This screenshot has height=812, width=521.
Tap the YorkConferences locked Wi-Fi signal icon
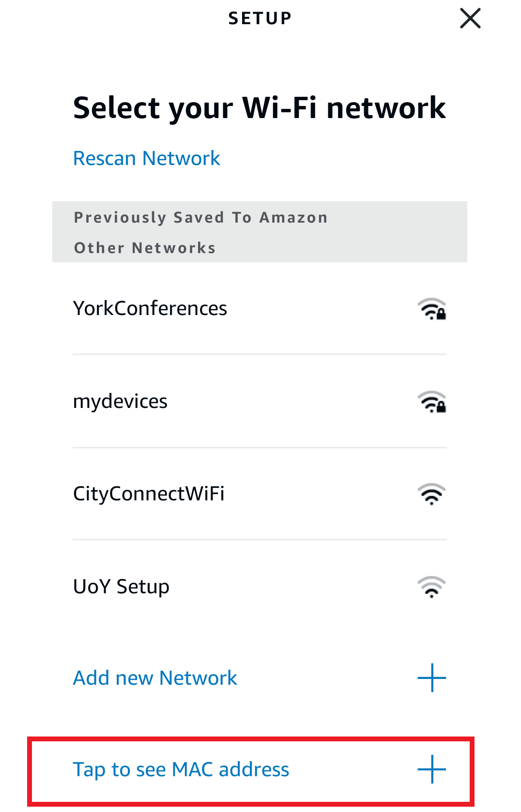[x=431, y=309]
